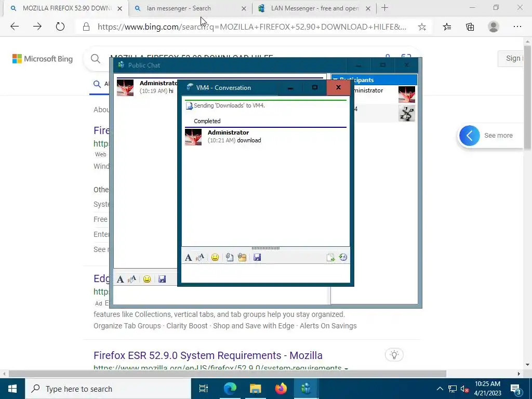Viewport: 532px width, 399px height.
Task: Go back with browser back arrow
Action: point(15,26)
